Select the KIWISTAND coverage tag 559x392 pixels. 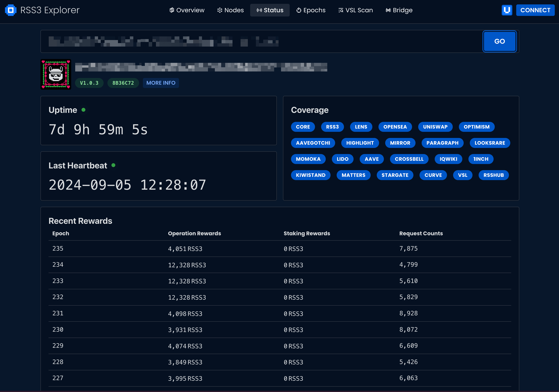(310, 175)
